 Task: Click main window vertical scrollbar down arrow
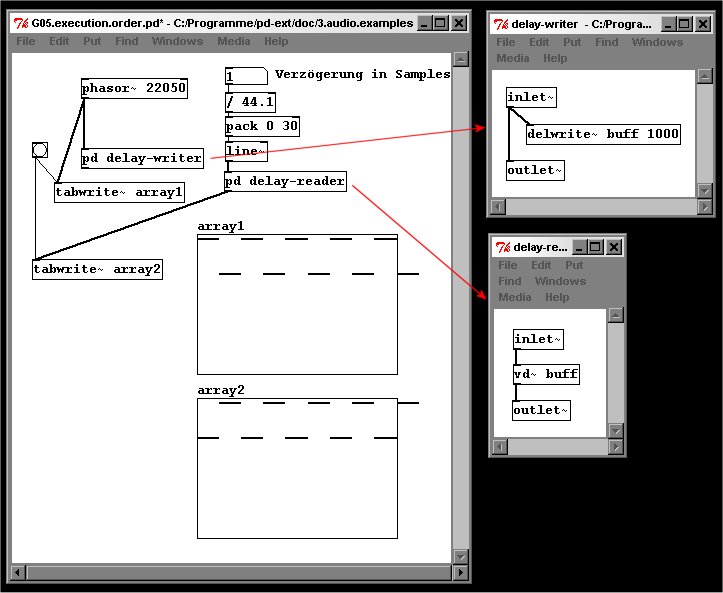click(460, 554)
